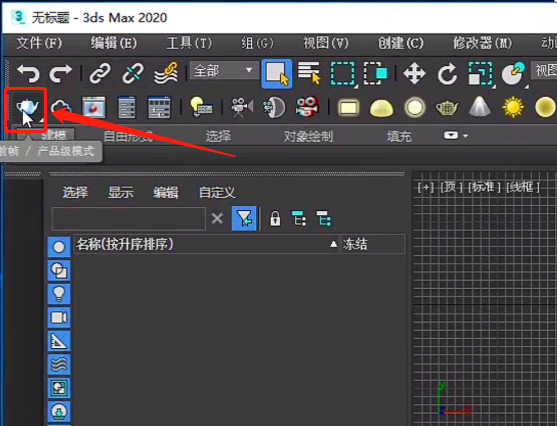Activate Select and Rotate tool

(447, 74)
